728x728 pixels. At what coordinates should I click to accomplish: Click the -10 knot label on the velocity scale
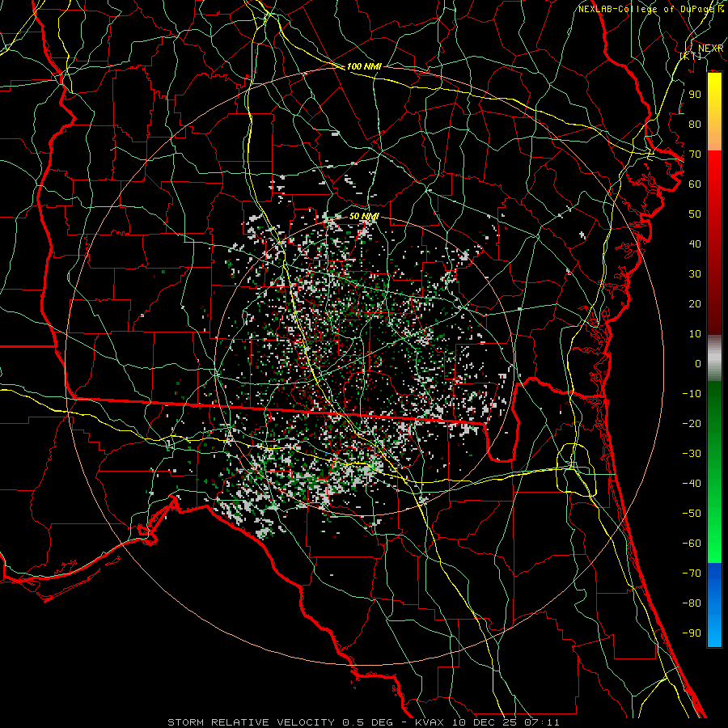tap(692, 394)
